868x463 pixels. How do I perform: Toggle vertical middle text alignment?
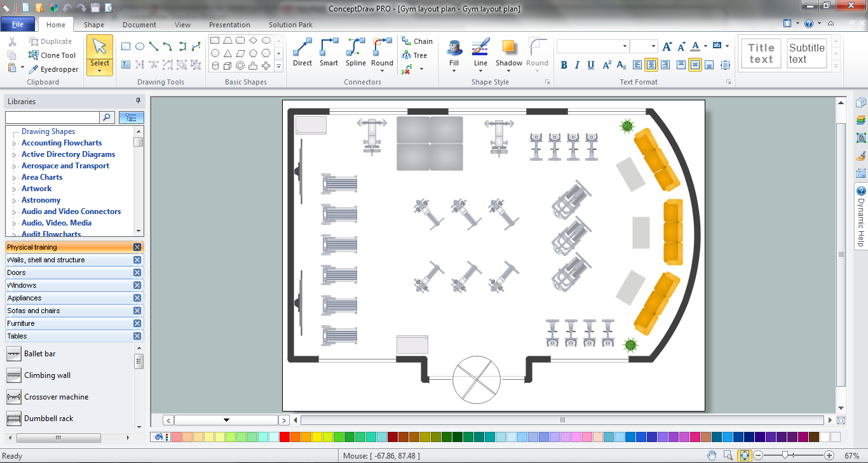coord(695,65)
